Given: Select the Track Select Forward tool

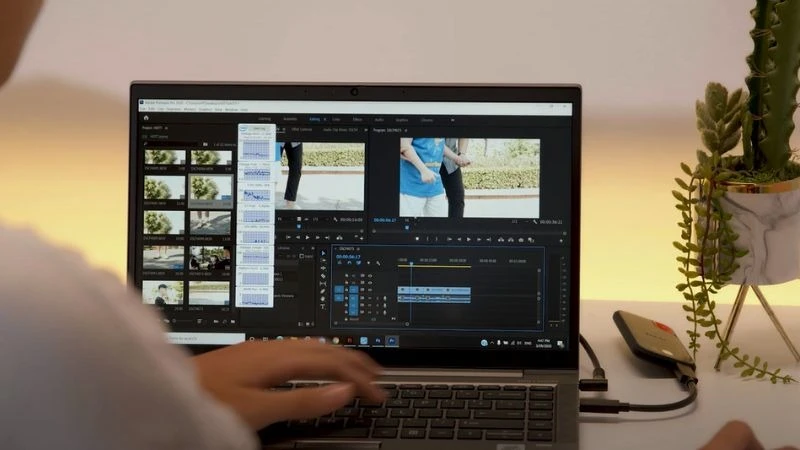Looking at the screenshot, I should click(323, 260).
